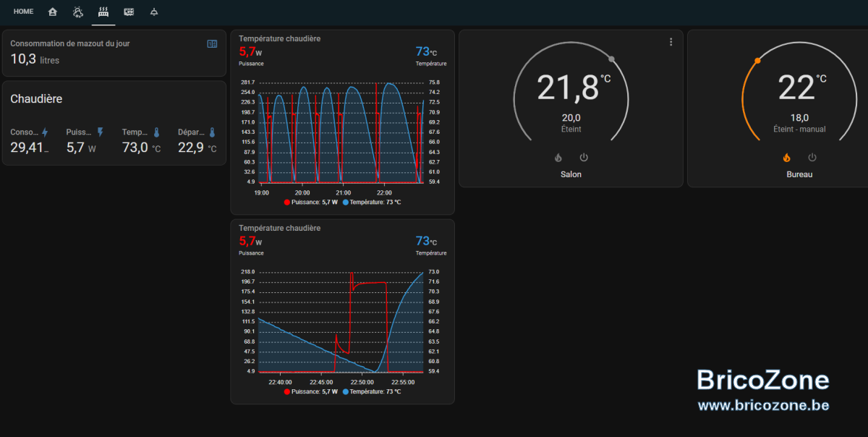
Task: Open Chaudière Température sensor thermometer icon
Action: point(156,132)
